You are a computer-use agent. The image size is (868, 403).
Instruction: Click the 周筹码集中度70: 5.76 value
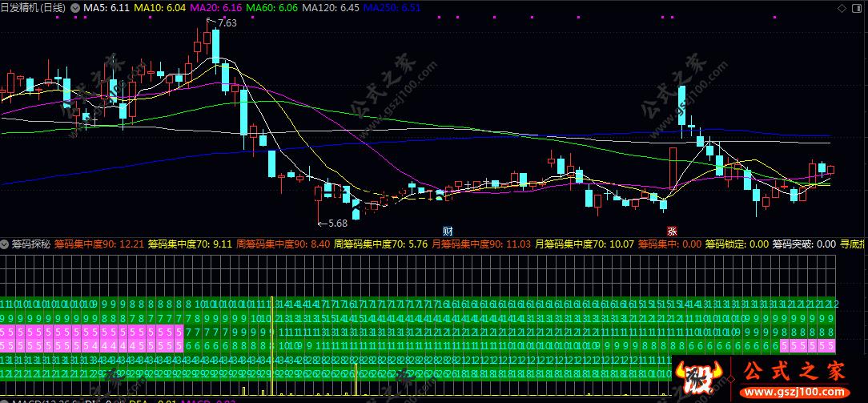(x=381, y=244)
